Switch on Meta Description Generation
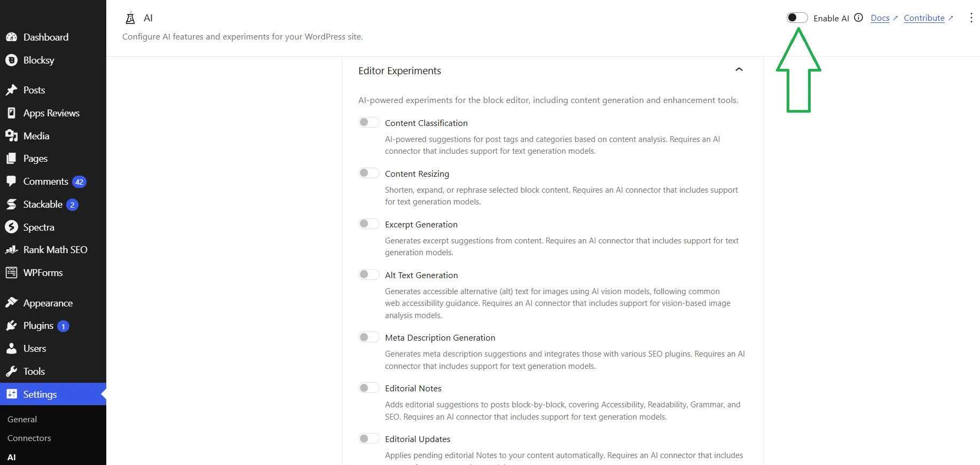 pos(369,337)
